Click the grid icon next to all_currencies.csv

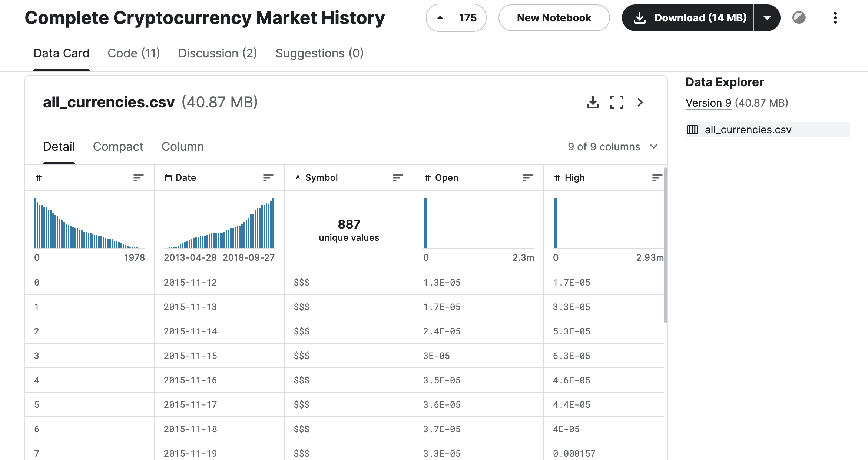point(693,129)
